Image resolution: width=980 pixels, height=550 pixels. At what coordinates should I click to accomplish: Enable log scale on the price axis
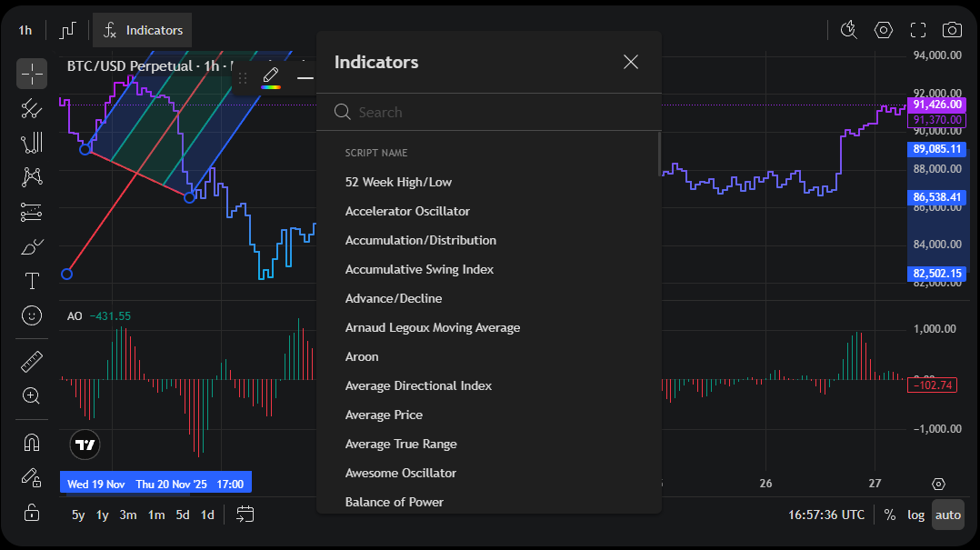coord(915,515)
